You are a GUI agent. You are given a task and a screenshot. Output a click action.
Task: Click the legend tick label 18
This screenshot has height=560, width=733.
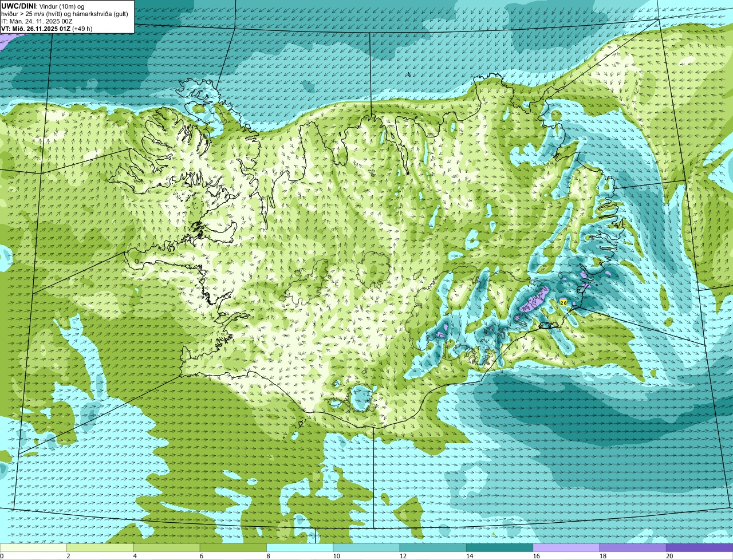click(x=602, y=556)
